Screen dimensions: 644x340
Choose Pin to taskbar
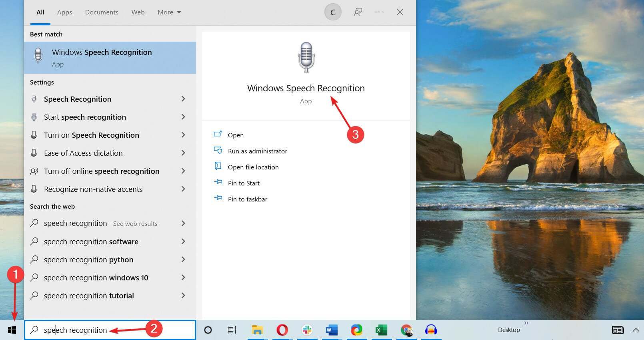click(x=248, y=199)
